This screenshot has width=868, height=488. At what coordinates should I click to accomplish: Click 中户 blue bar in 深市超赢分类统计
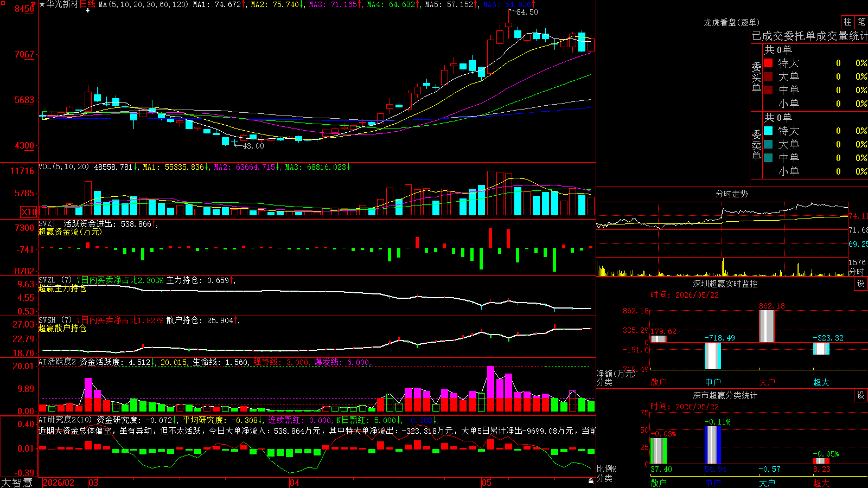pyautogui.click(x=712, y=445)
